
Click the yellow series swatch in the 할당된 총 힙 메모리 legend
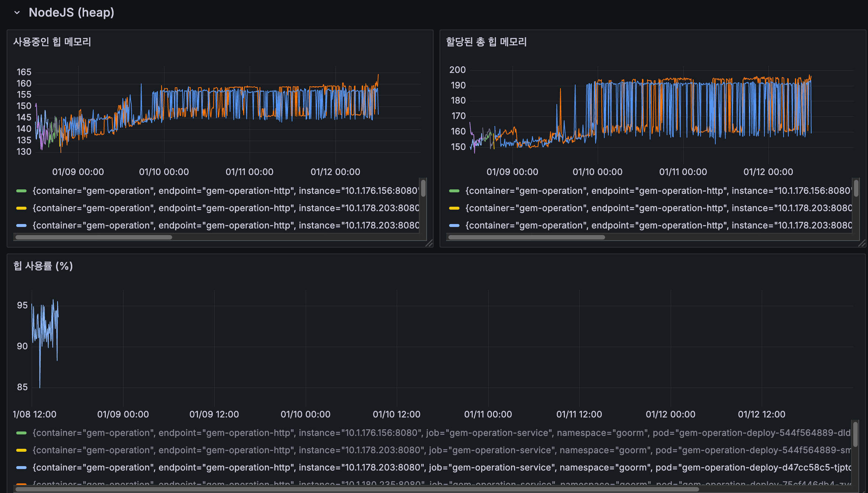pyautogui.click(x=454, y=208)
